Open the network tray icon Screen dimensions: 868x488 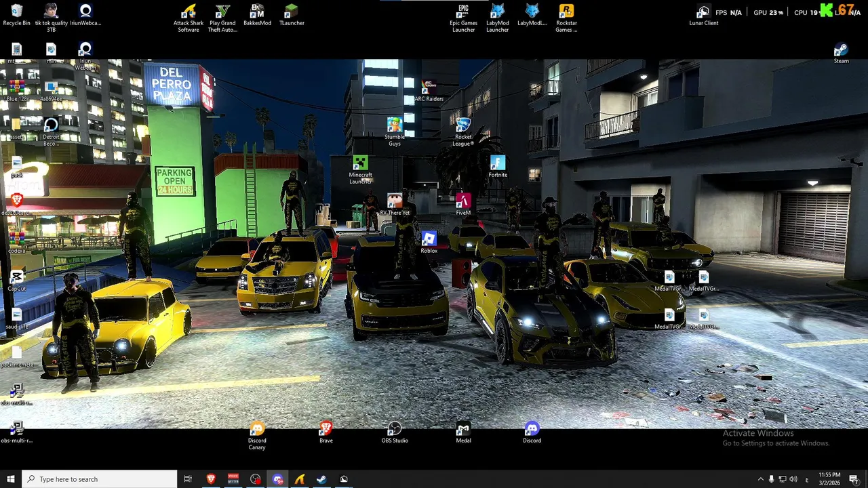[x=783, y=479]
